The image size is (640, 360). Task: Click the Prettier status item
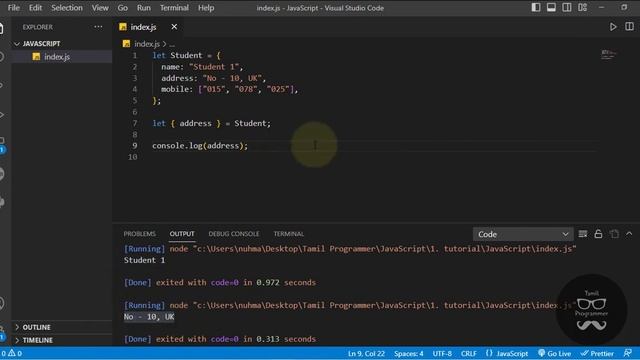point(597,354)
